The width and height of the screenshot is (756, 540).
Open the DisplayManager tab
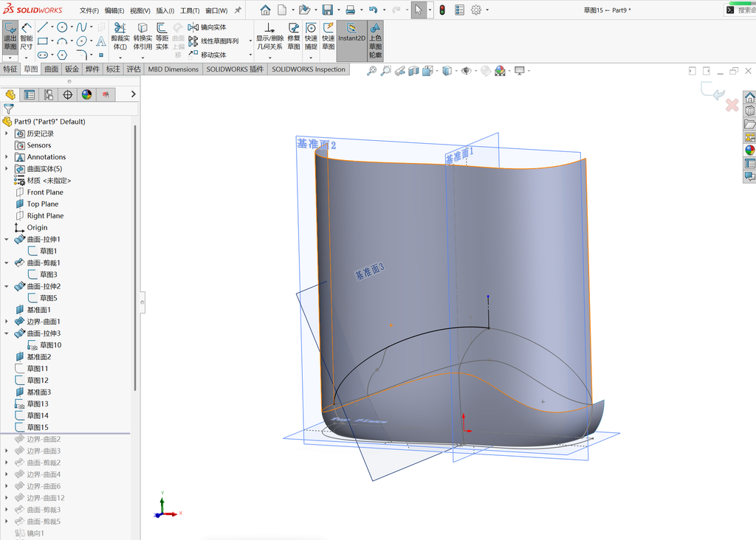87,94
